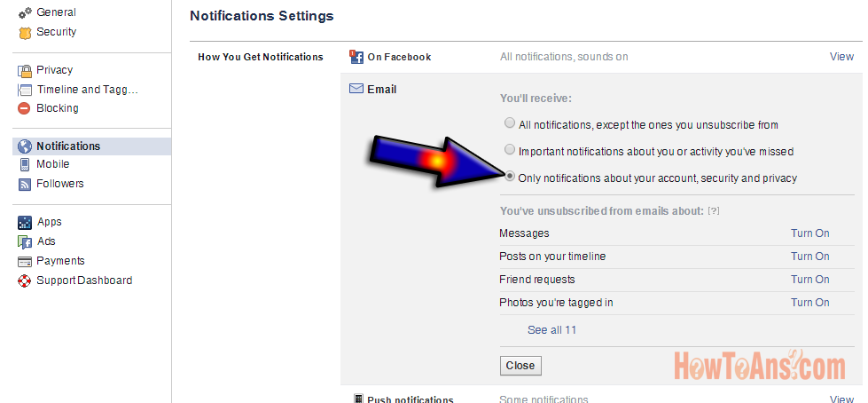This screenshot has height=403, width=868.
Task: Open the Payments settings page
Action: (x=60, y=261)
